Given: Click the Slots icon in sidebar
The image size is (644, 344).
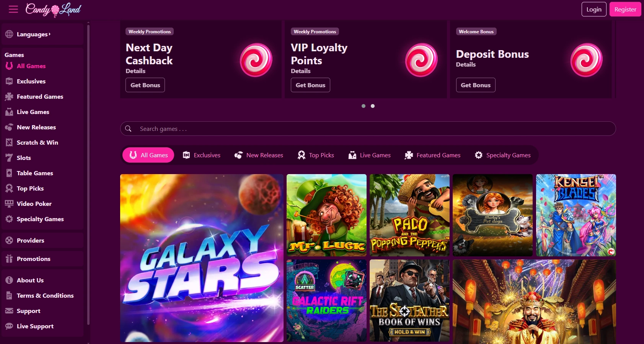Looking at the screenshot, I should tap(9, 158).
